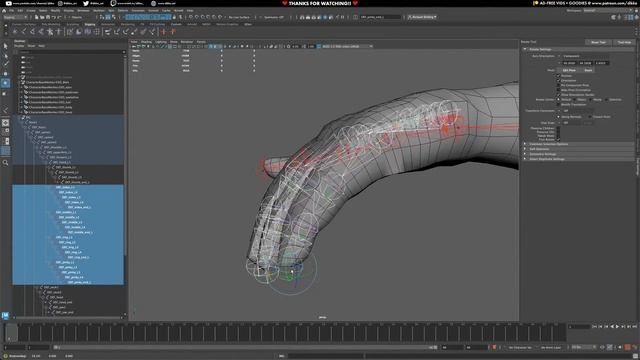Click the Undo icon in status line
The image size is (640, 360).
(x=54, y=17)
